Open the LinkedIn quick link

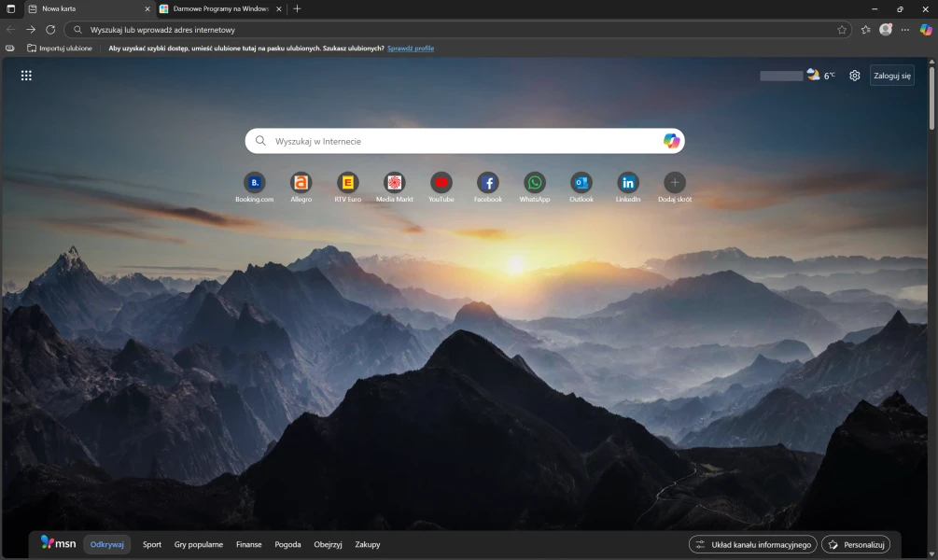coord(628,183)
